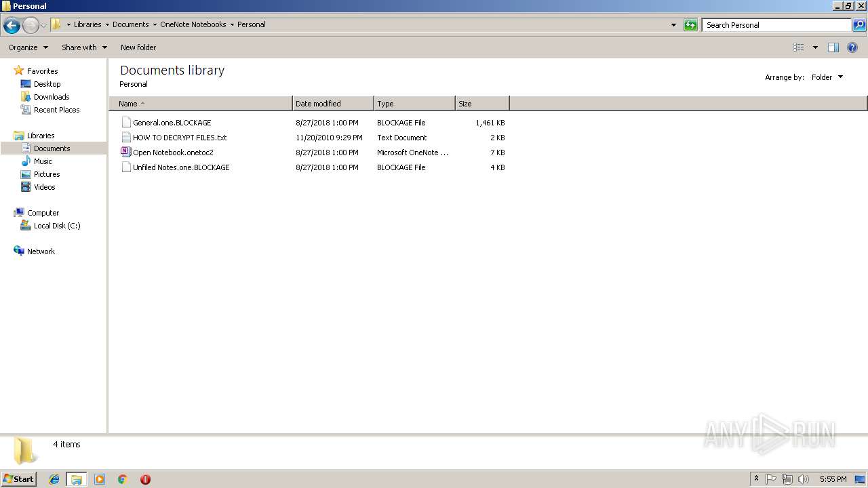Click Libraries in address breadcrumb
The width and height of the screenshot is (868, 488).
87,24
